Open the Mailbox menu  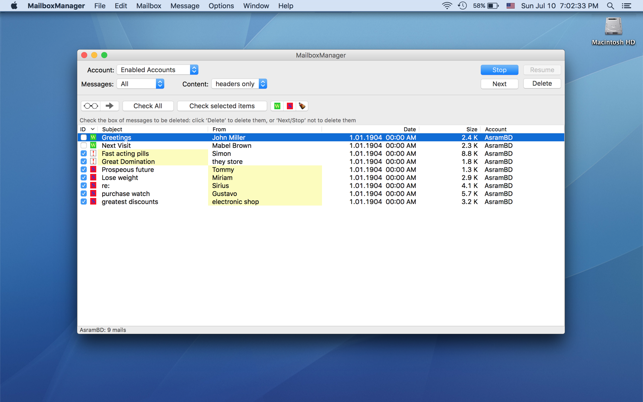pos(148,6)
